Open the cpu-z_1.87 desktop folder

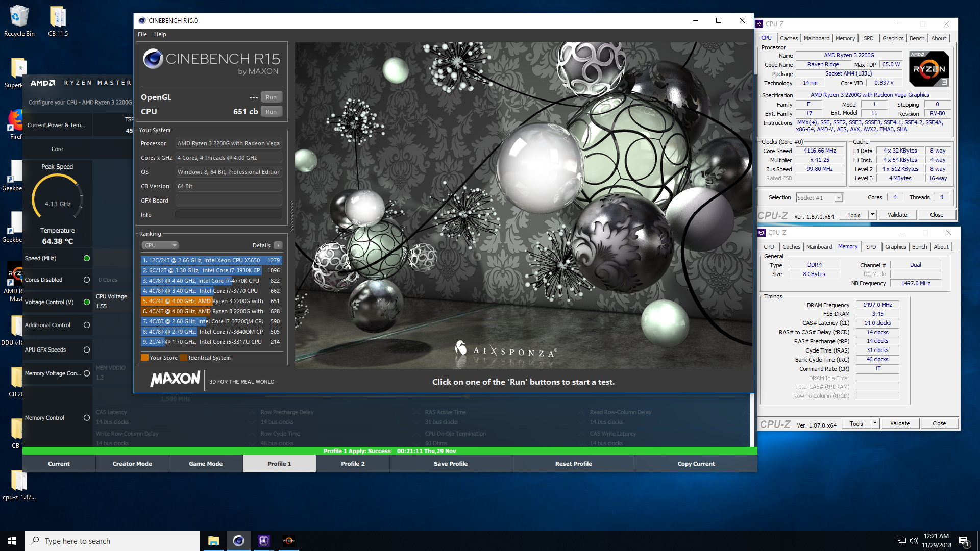19,485
